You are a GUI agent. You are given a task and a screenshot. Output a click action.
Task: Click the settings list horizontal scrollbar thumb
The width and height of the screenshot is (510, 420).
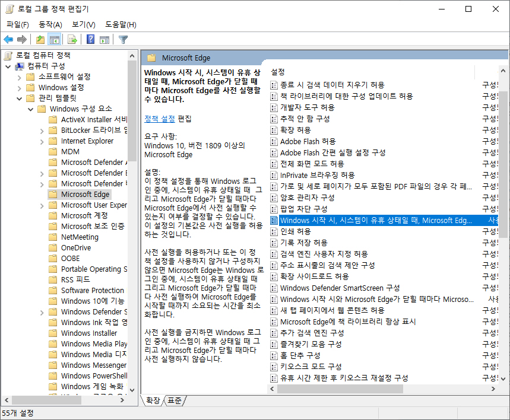click(x=340, y=389)
